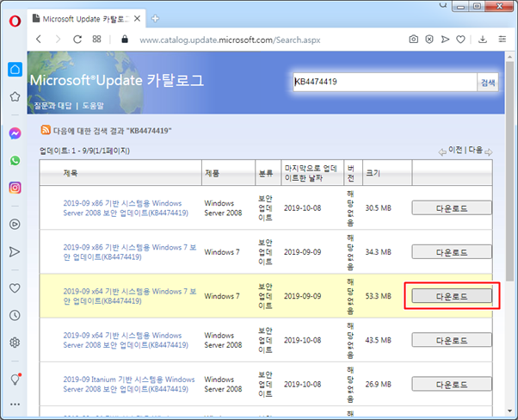Sort by the 크기 column header
This screenshot has width=518, height=420.
[373, 173]
